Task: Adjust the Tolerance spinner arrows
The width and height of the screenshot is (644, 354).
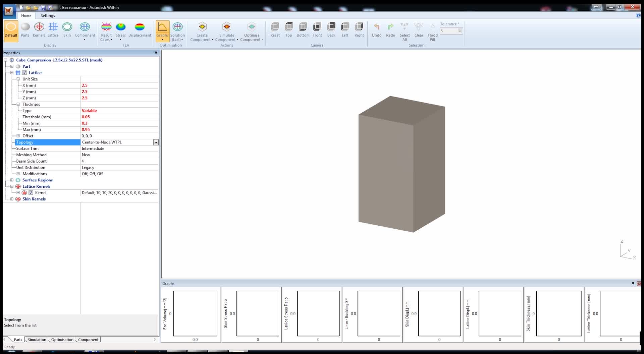Action: click(460, 31)
